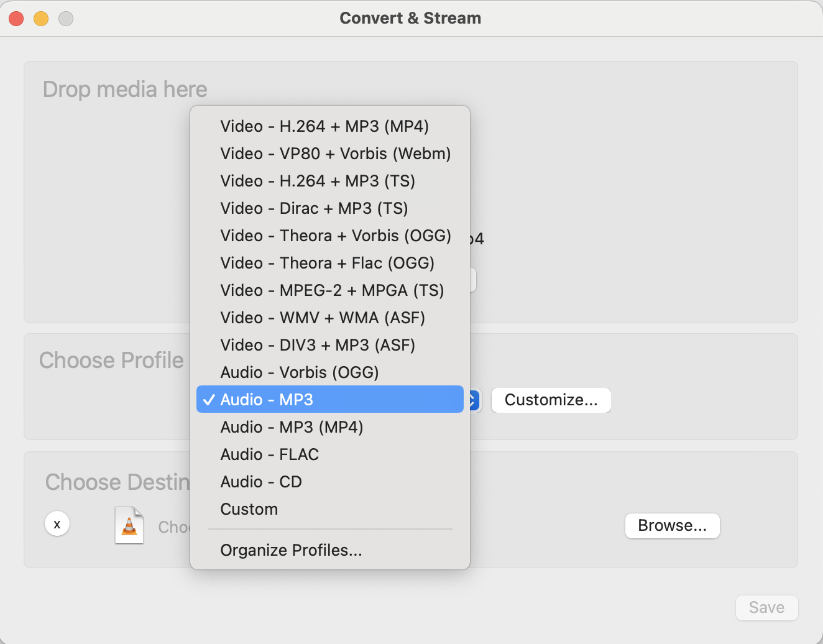823x644 pixels.
Task: Choose the Video - VP80 + Vorbis (Webm) profile
Action: 335,154
